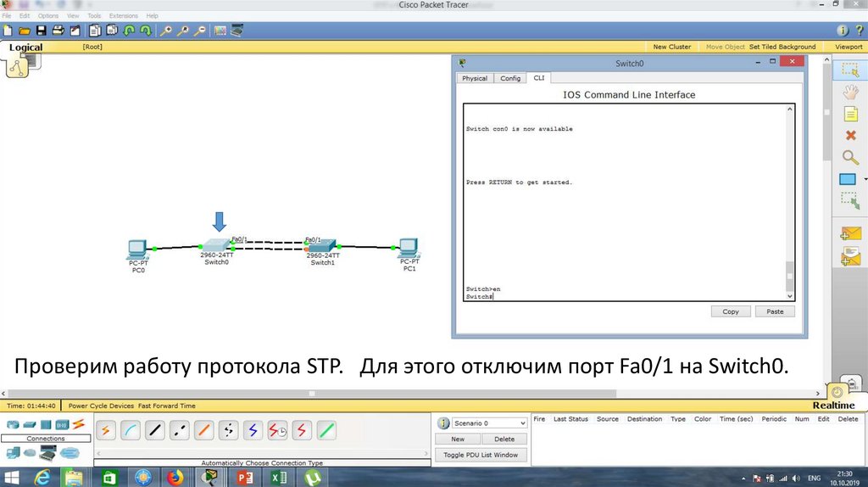Select the Connections lightning category
The width and height of the screenshot is (868, 487).
[x=78, y=424]
